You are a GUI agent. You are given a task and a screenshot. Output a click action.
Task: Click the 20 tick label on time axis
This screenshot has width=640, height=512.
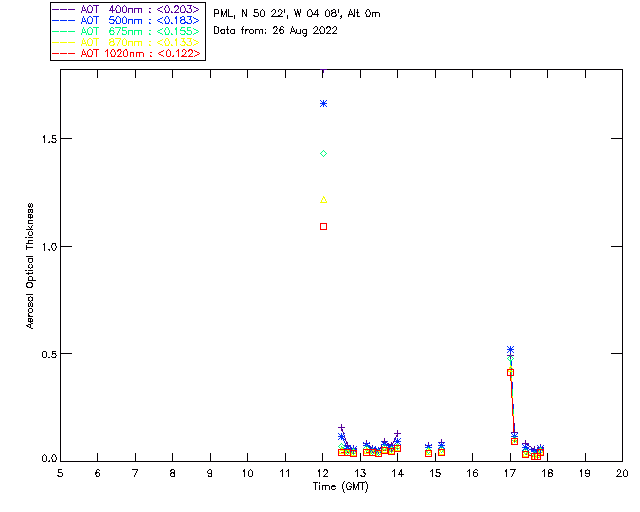621,472
